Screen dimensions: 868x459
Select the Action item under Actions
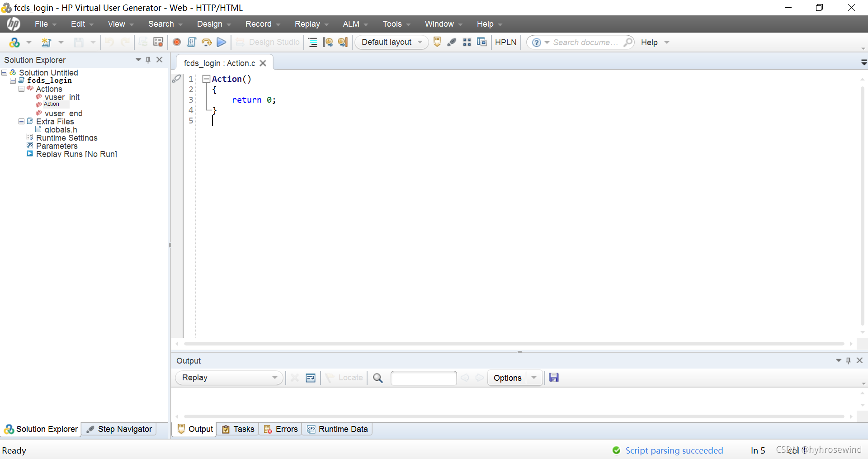click(52, 104)
